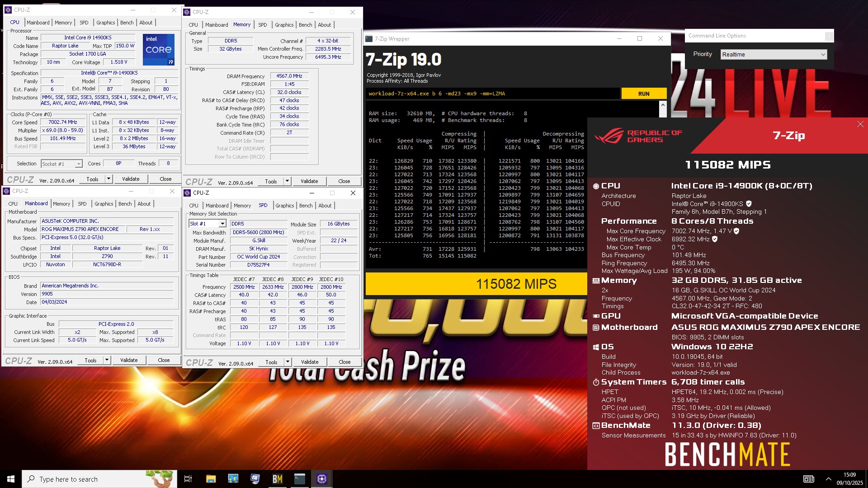Click the Republic of Gamers logo
Viewport: 868px width, 488px height.
638,136
